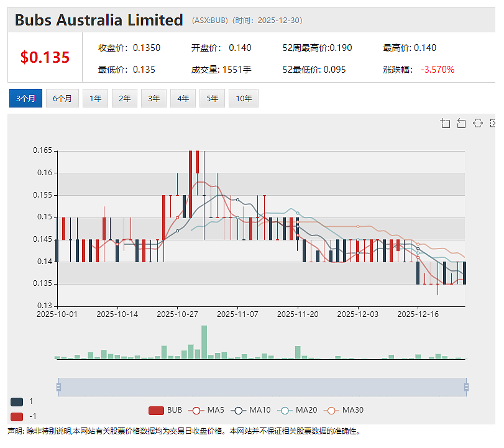Click the red $0.135 price

45,58
